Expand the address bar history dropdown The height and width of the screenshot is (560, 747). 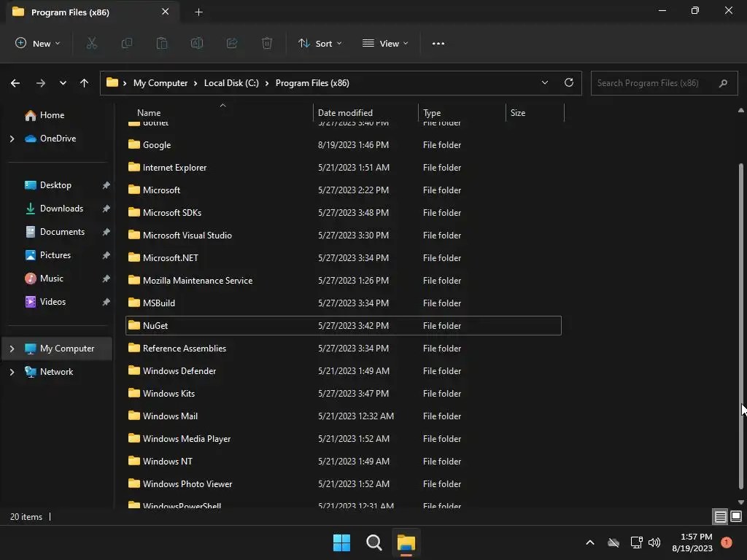(544, 82)
